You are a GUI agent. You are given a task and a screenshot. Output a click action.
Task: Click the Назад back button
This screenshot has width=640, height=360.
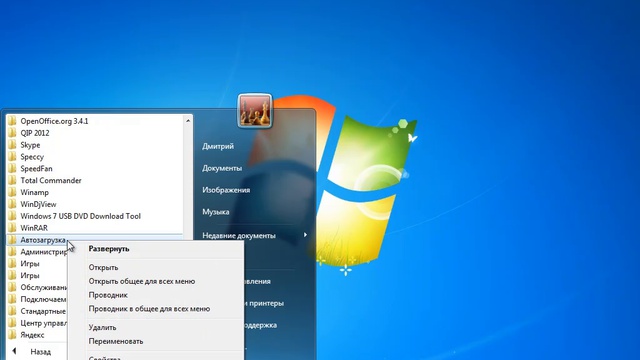(x=40, y=351)
